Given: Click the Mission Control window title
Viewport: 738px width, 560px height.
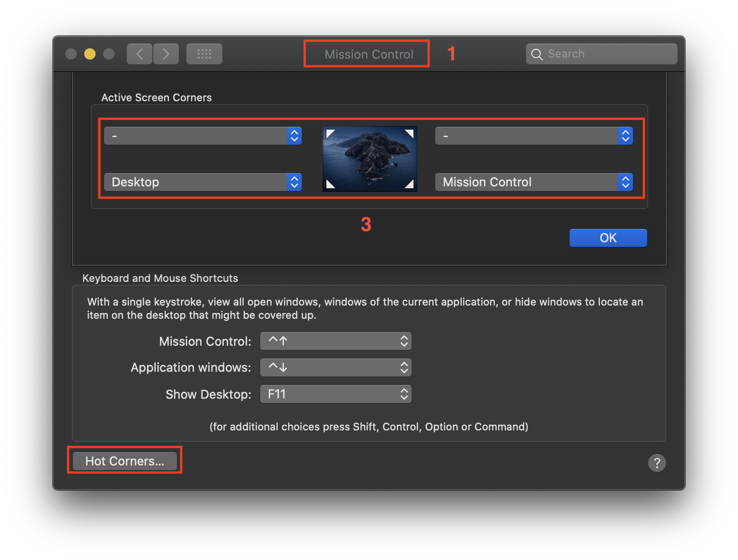Looking at the screenshot, I should [369, 54].
